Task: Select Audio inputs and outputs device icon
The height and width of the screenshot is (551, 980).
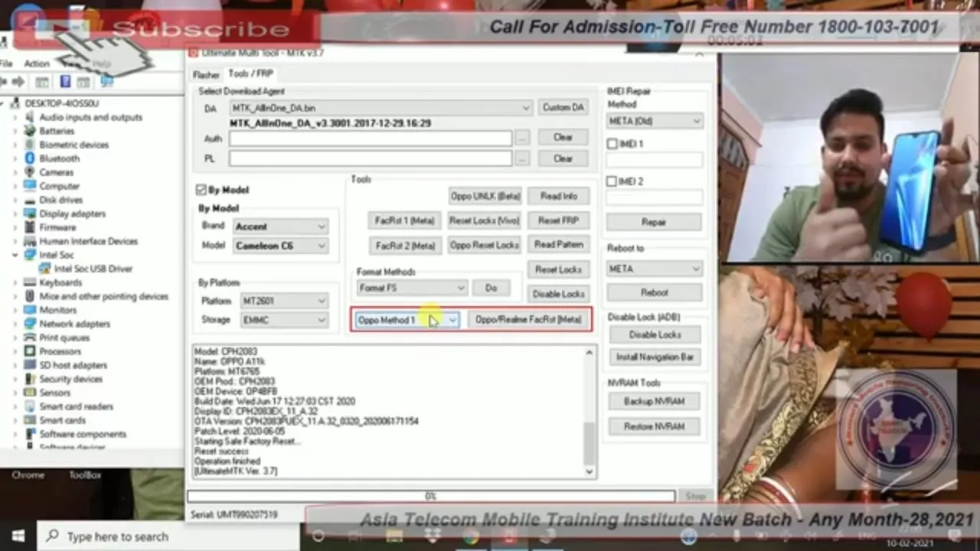Action: pyautogui.click(x=29, y=117)
